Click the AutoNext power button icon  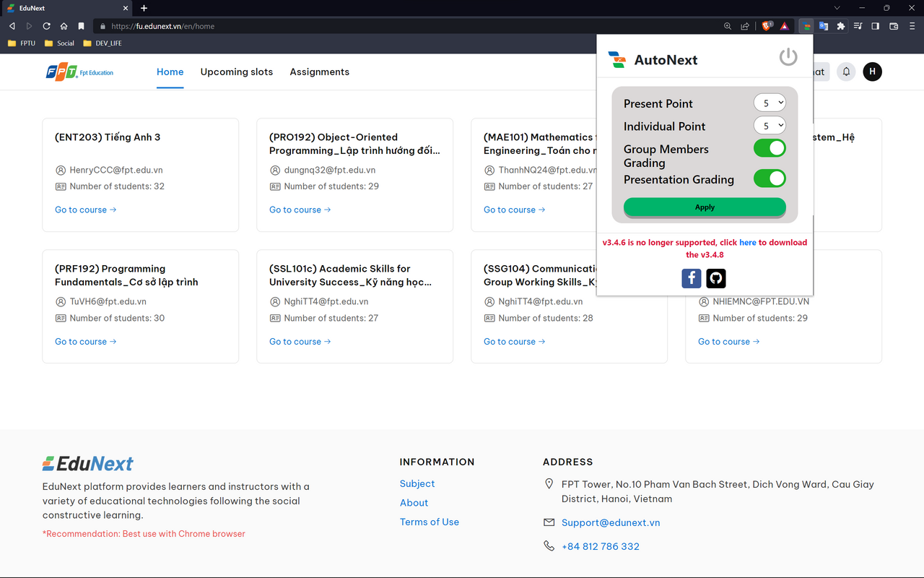click(788, 57)
